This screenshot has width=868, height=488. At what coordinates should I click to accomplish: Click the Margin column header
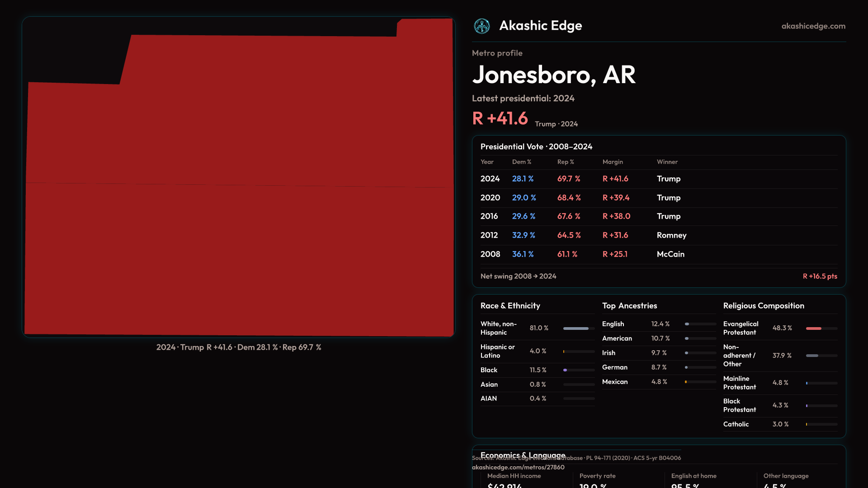coord(613,162)
